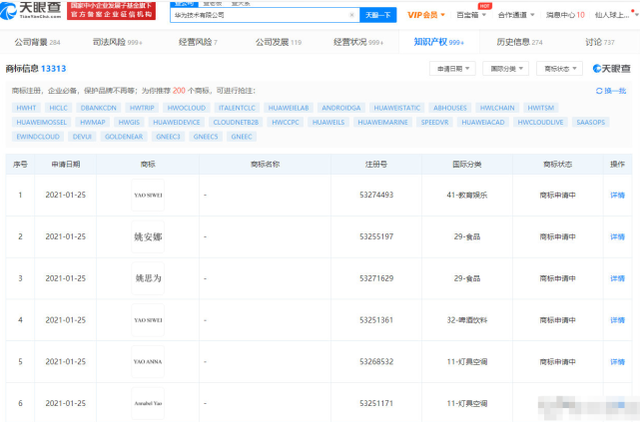Open the VIP会员 dropdown
640x422 pixels.
pyautogui.click(x=426, y=15)
